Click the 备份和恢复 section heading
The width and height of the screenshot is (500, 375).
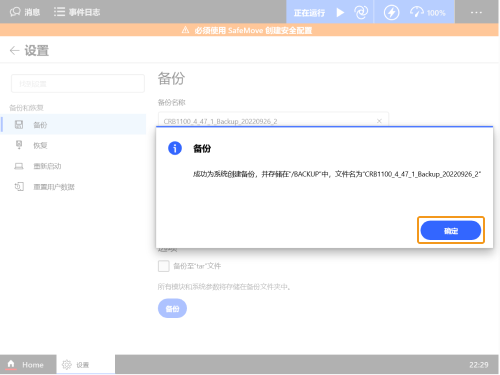pyautogui.click(x=26, y=108)
